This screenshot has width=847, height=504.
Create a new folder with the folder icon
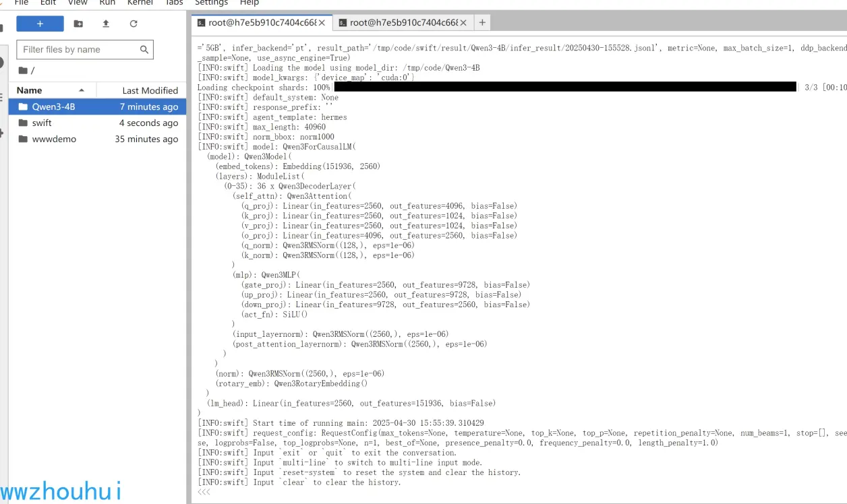click(78, 24)
